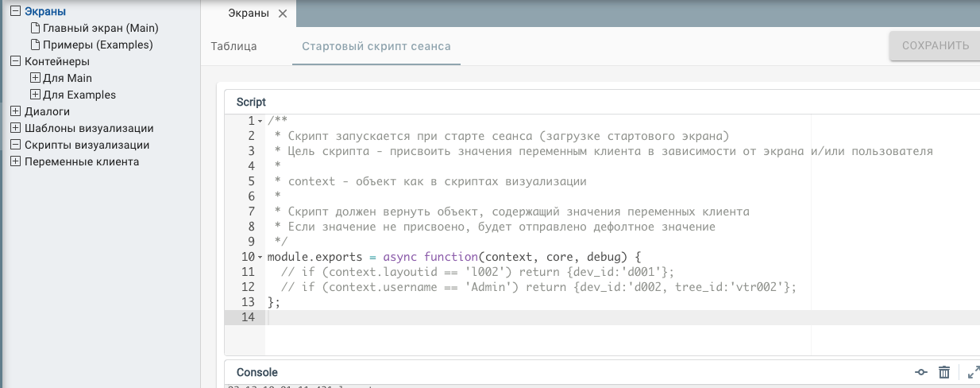Expand console panel to fullscreen
980x388 pixels.
[973, 372]
